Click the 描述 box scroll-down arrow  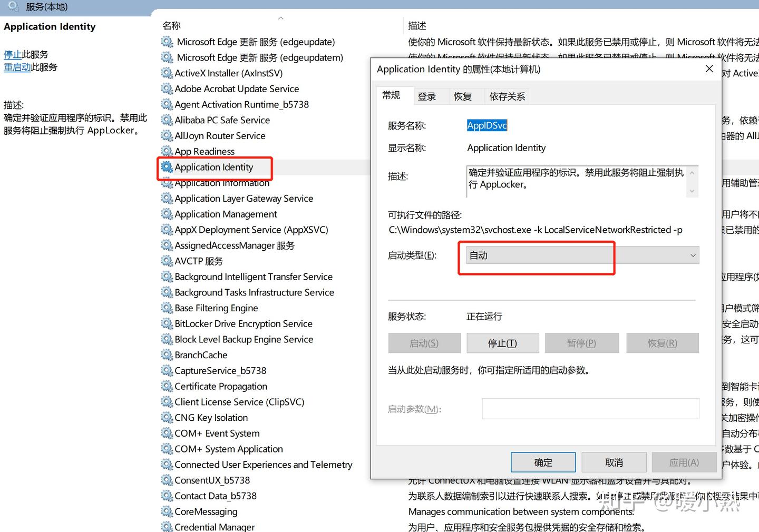click(692, 191)
